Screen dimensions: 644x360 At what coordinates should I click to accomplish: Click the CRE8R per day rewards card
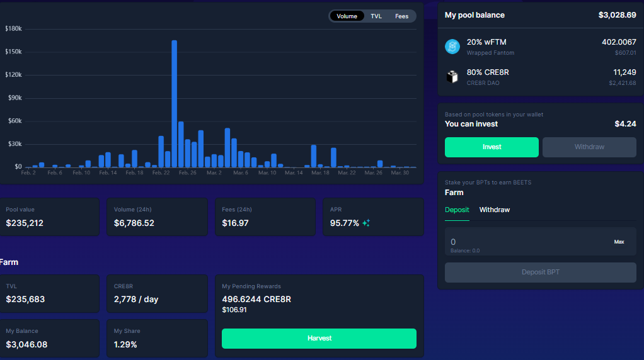coord(157,293)
